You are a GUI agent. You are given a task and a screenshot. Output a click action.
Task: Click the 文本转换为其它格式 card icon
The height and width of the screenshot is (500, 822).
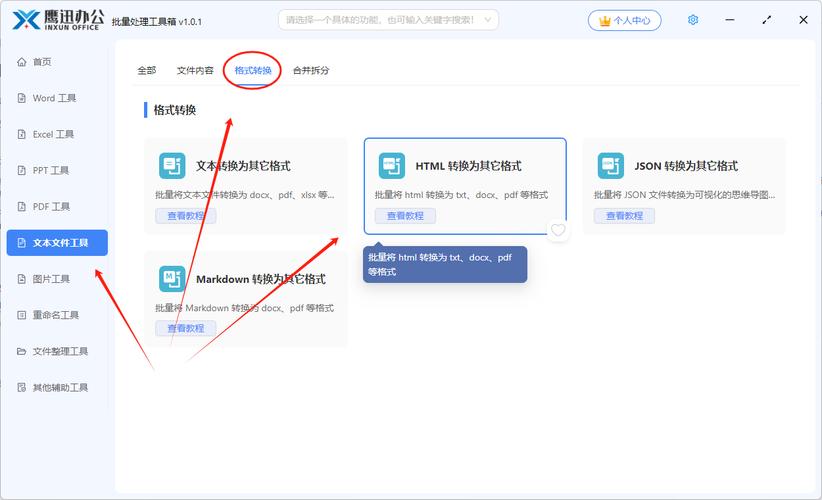pos(172,166)
